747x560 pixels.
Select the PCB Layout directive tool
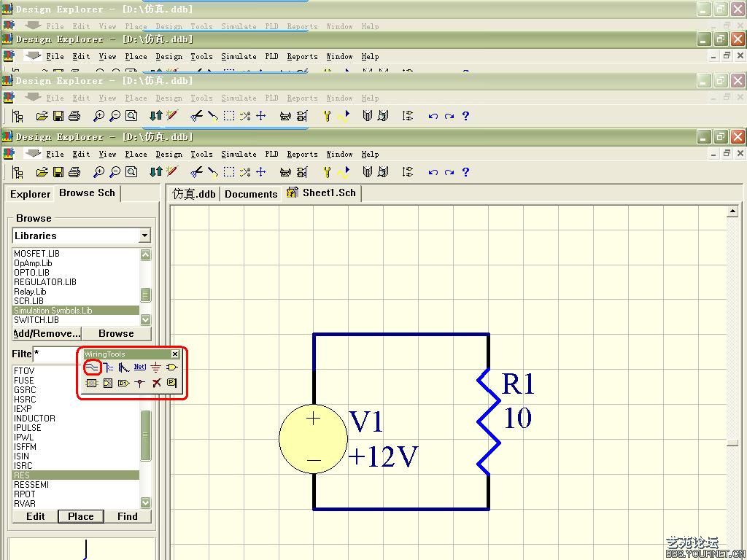click(x=172, y=382)
